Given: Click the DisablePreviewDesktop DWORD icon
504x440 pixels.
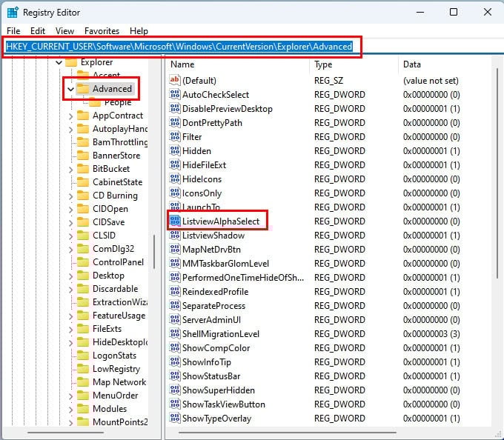Looking at the screenshot, I should (175, 108).
